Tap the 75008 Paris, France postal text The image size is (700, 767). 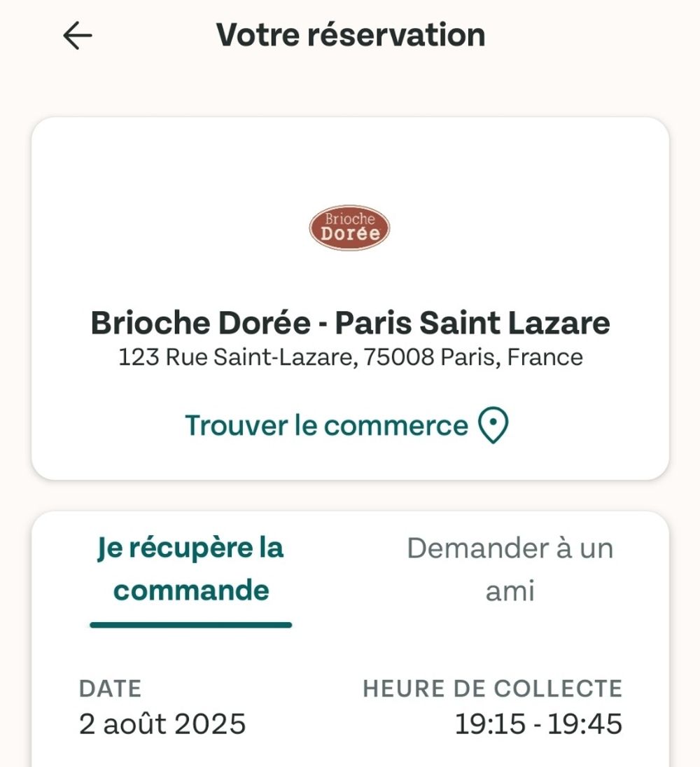pos(473,357)
